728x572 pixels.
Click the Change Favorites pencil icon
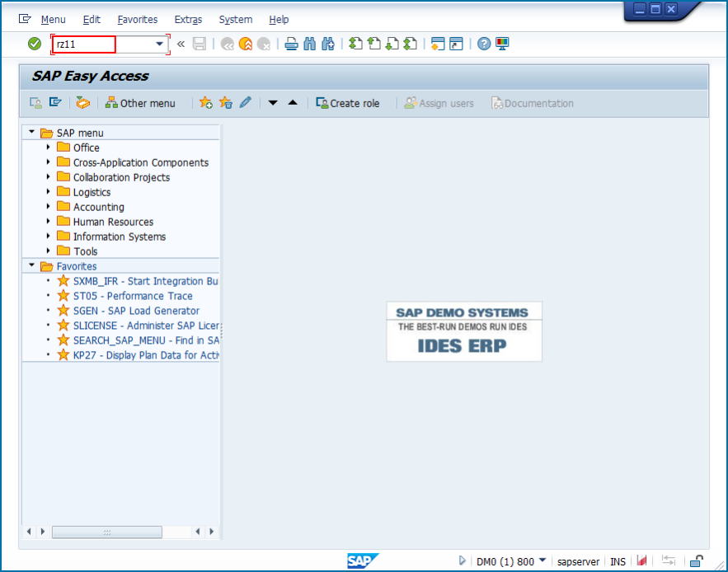coord(246,103)
